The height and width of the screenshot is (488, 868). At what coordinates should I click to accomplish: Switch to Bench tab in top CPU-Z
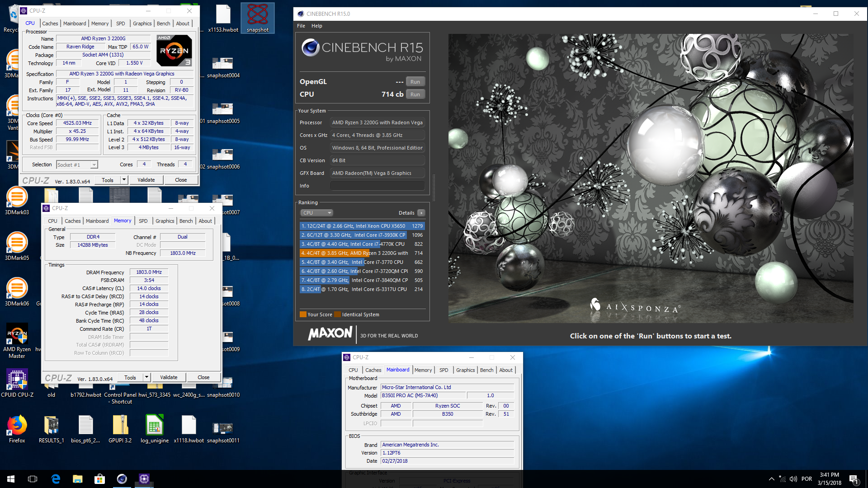coord(164,23)
